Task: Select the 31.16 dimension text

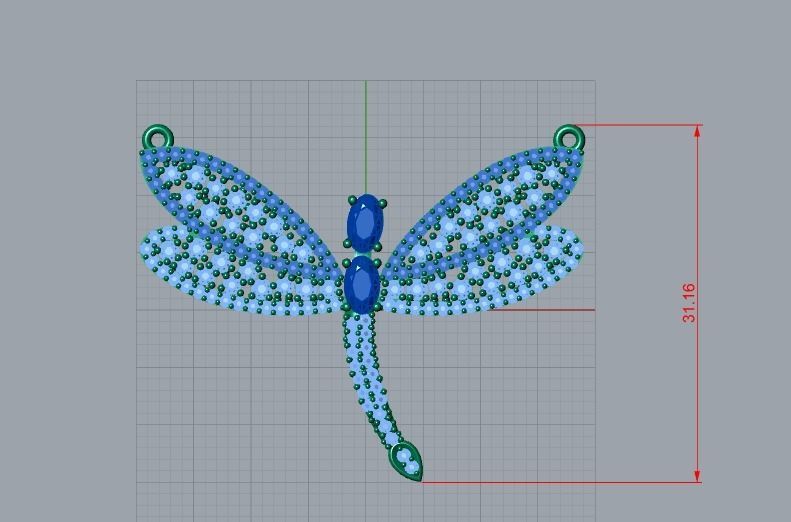Action: [689, 303]
